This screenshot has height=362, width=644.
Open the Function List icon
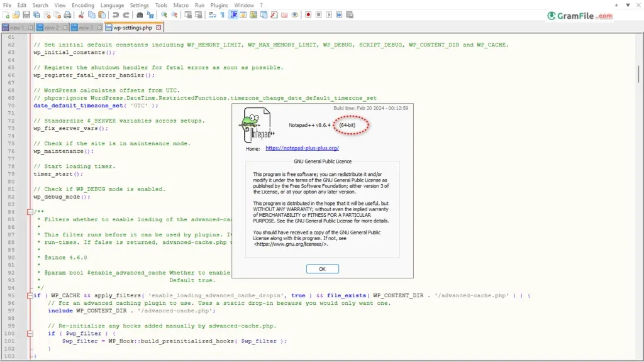pyautogui.click(x=274, y=15)
